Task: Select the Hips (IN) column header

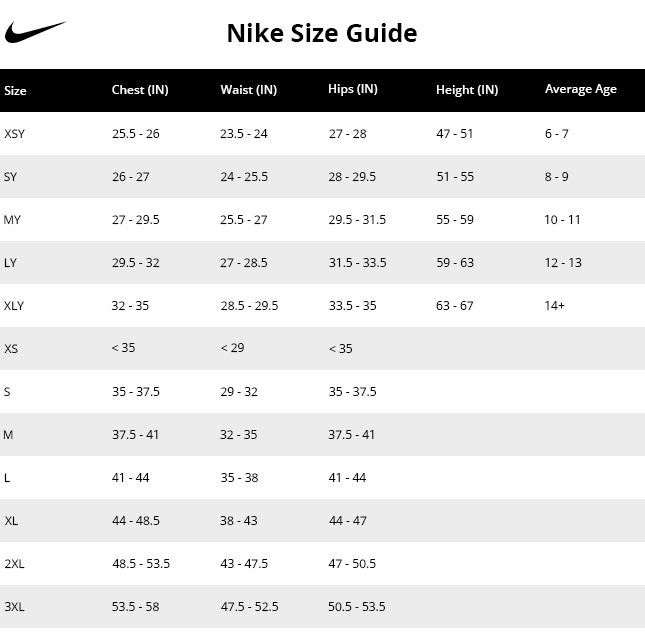Action: (x=353, y=89)
